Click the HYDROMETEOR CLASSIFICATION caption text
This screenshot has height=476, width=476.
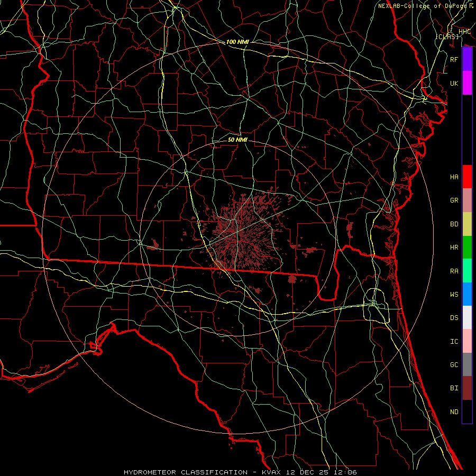tap(186, 472)
